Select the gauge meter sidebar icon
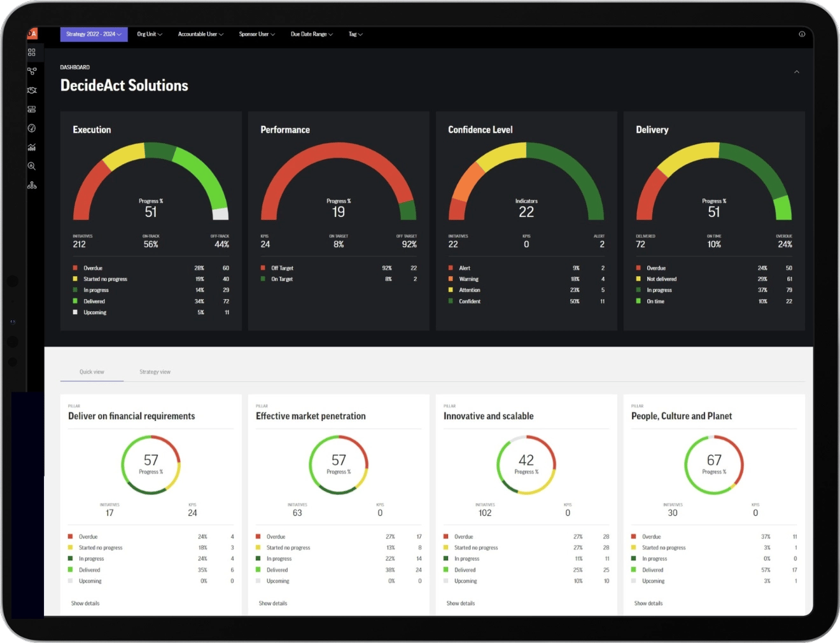Viewport: 840px width, 643px height. pyautogui.click(x=32, y=128)
